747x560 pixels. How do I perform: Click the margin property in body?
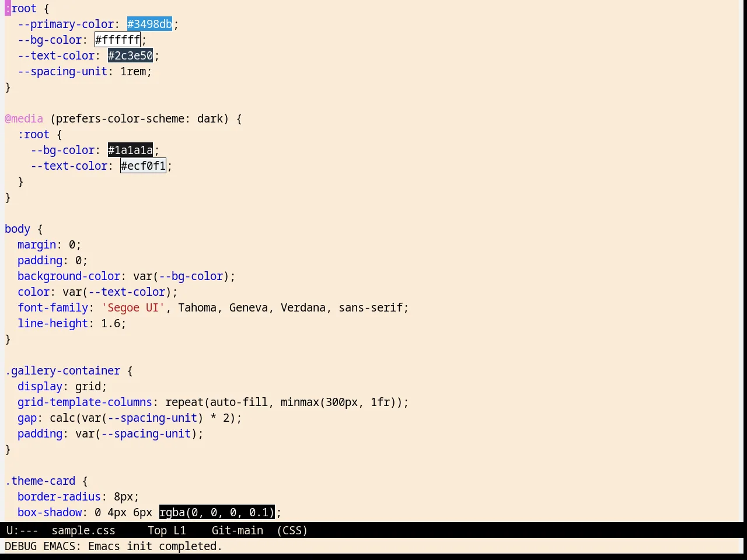37,244
